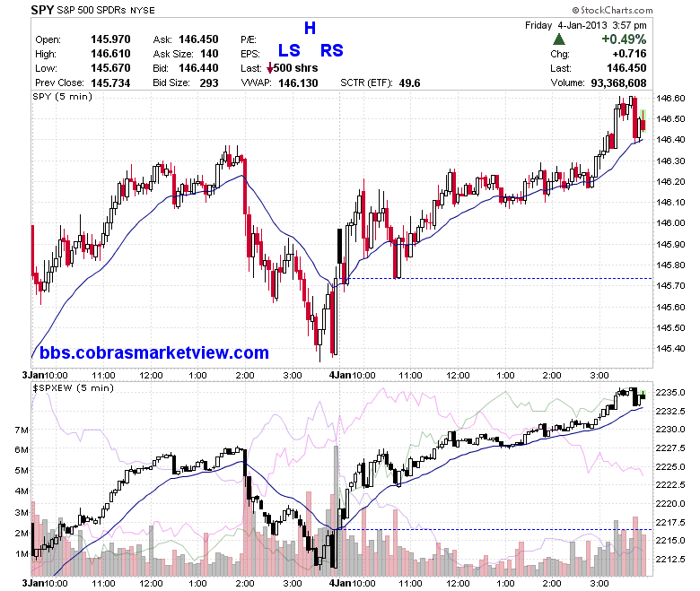Click the green up-arrow change indicator
The image size is (700, 591).
[x=558, y=39]
